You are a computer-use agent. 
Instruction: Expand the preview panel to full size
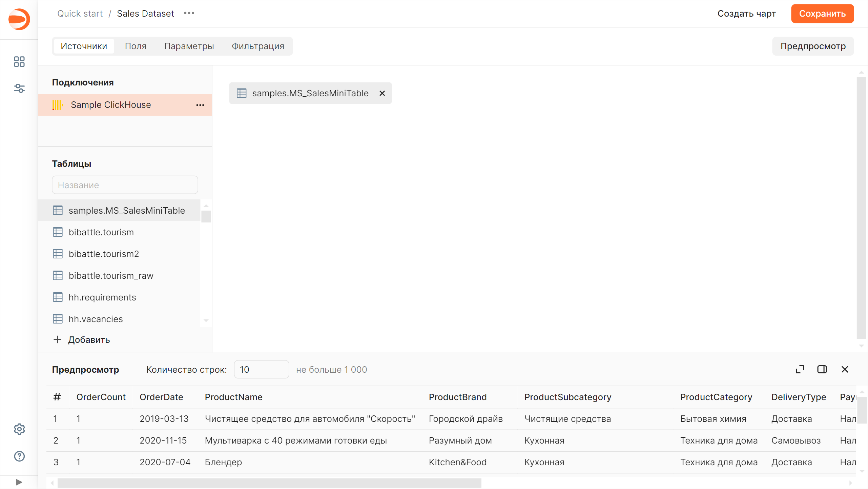pyautogui.click(x=800, y=369)
